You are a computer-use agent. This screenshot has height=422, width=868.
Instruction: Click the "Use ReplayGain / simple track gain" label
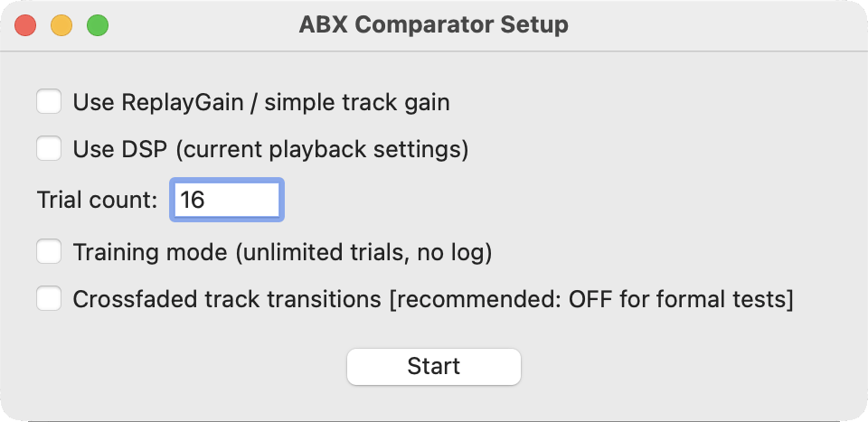(261, 102)
